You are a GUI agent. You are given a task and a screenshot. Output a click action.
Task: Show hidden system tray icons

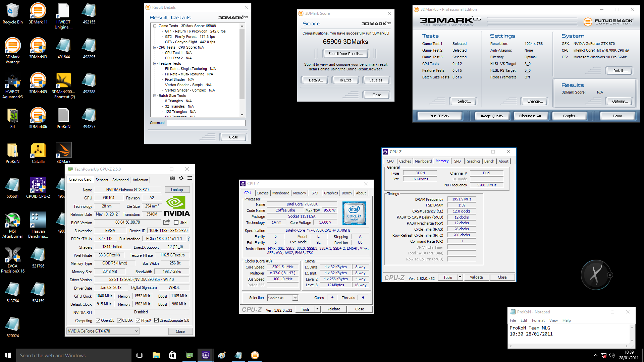pos(595,355)
